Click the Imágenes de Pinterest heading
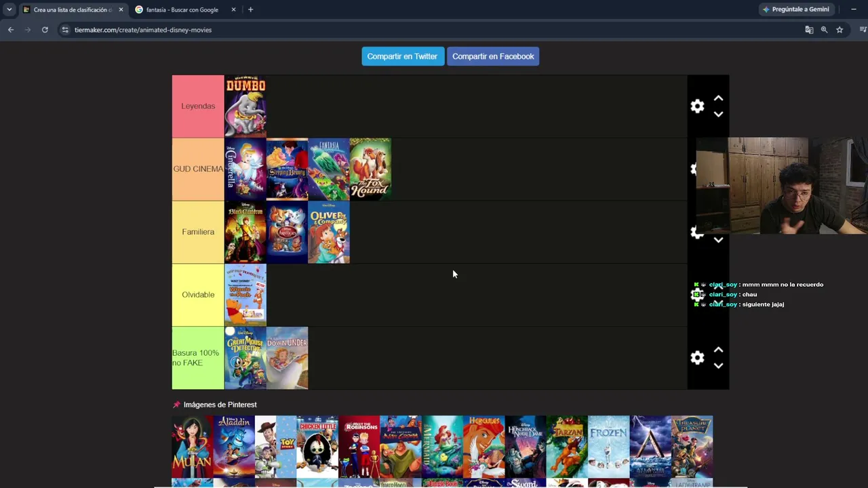 [220, 405]
